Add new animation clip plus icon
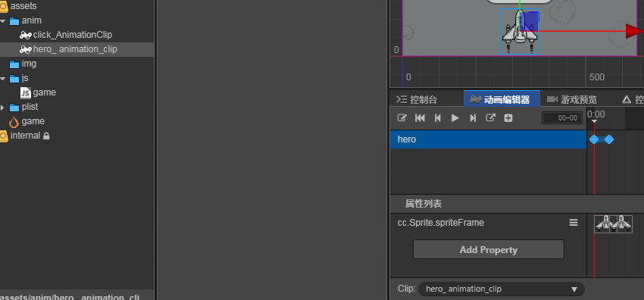The height and width of the screenshot is (300, 644). [x=508, y=118]
